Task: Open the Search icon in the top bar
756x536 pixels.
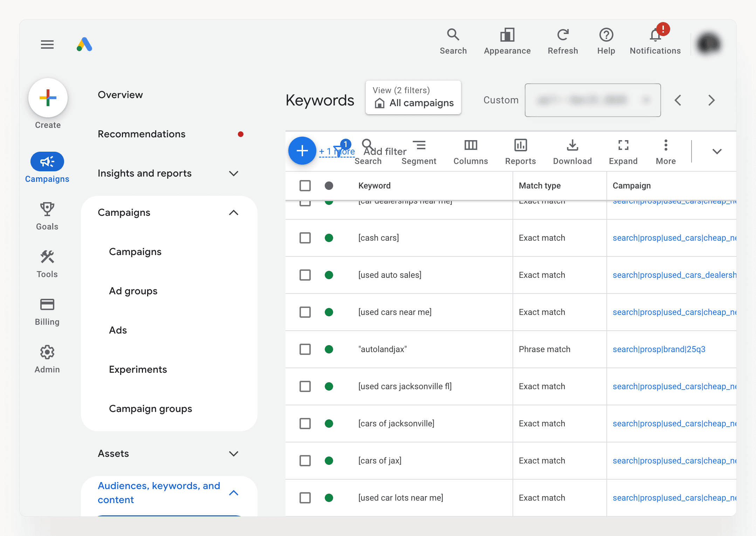Action: [x=453, y=35]
